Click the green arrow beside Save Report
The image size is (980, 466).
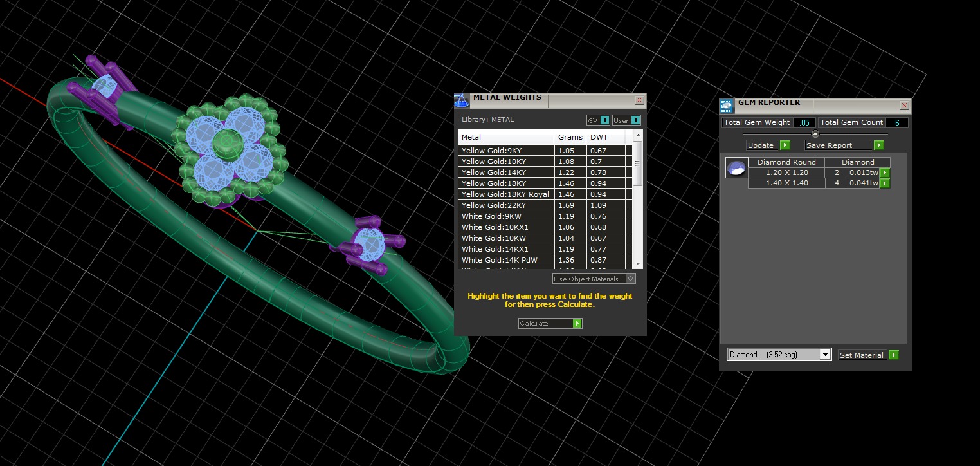(x=878, y=145)
